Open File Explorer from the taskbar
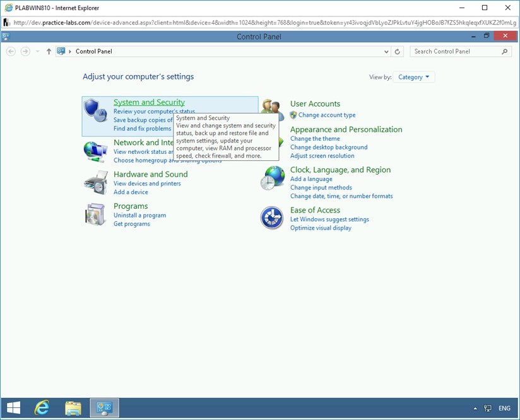 (73, 407)
